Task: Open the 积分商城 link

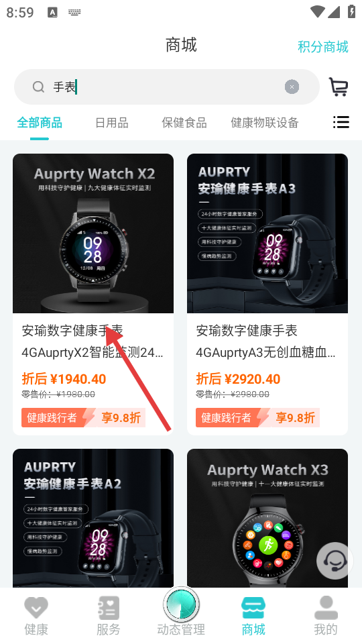Action: pyautogui.click(x=323, y=47)
